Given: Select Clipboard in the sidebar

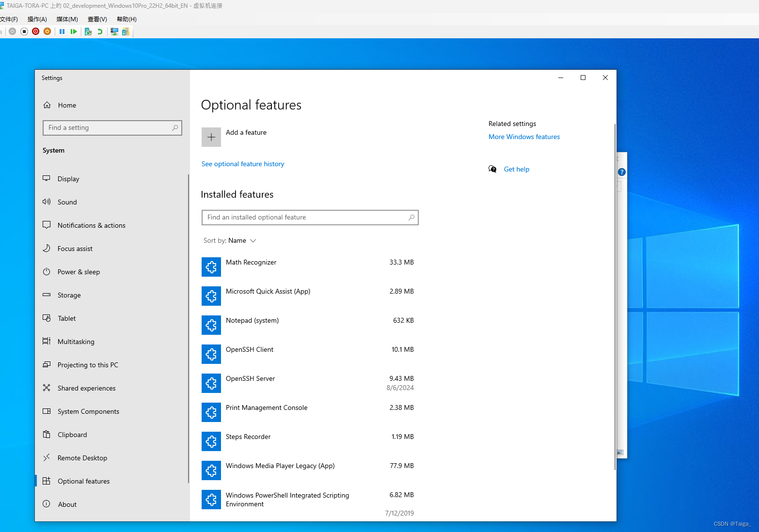Looking at the screenshot, I should 112,435.
